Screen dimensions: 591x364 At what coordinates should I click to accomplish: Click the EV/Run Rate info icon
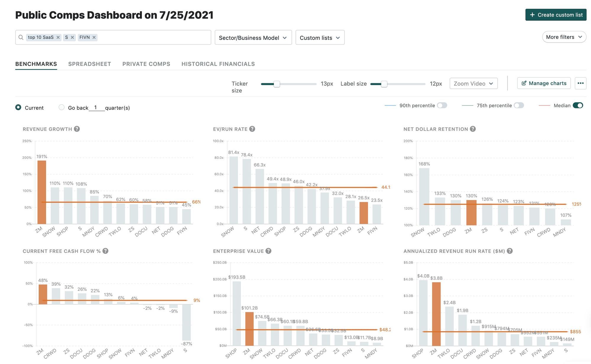pos(252,129)
